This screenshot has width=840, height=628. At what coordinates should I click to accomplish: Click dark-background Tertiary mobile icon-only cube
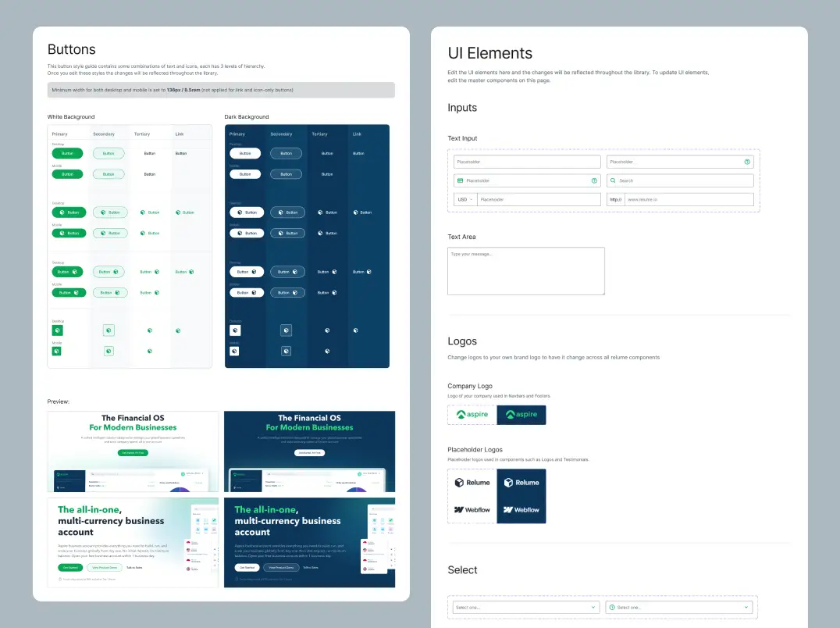(x=327, y=351)
